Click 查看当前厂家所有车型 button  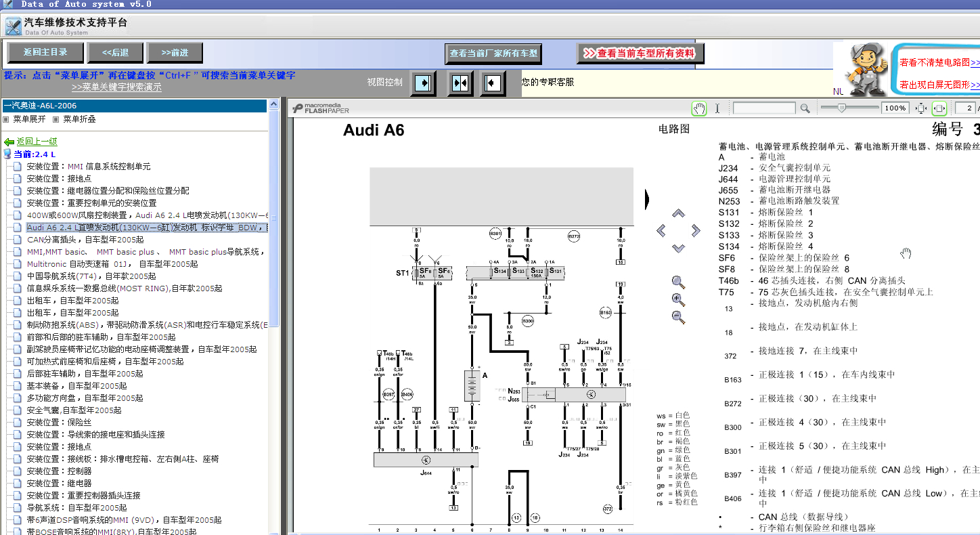click(493, 53)
